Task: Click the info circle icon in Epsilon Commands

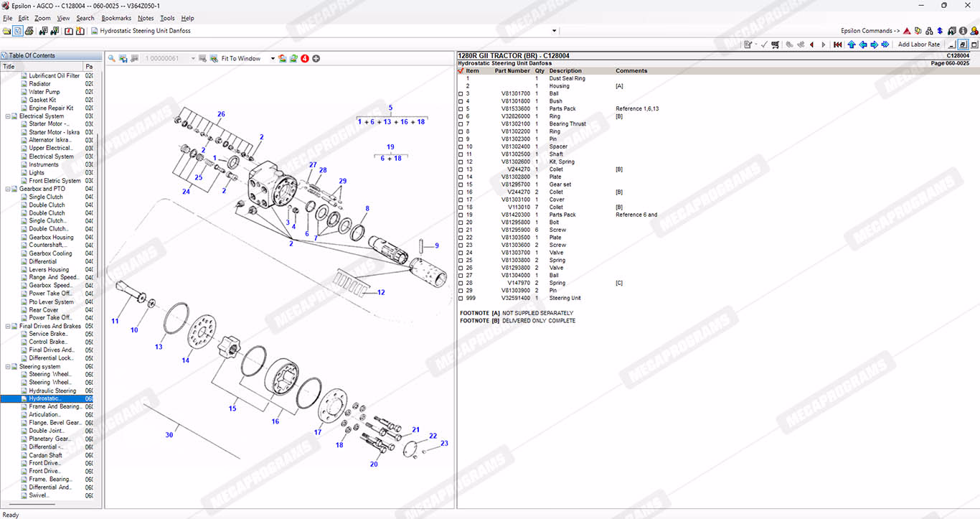Action: coord(963,31)
